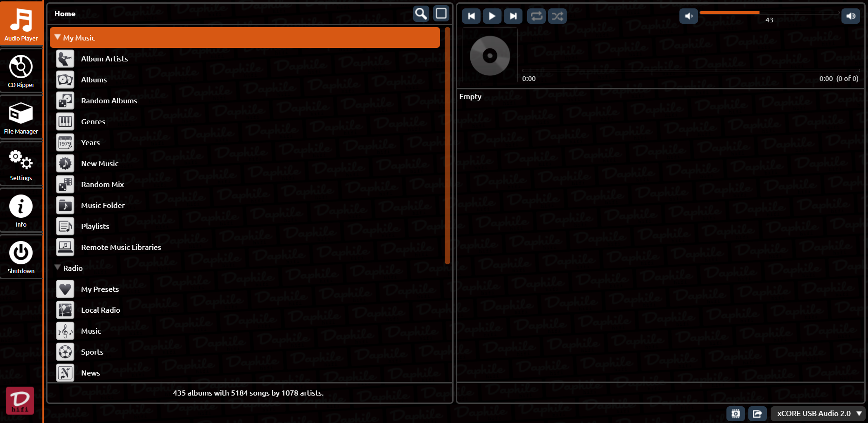
Task: Go to the previous track
Action: tap(471, 16)
